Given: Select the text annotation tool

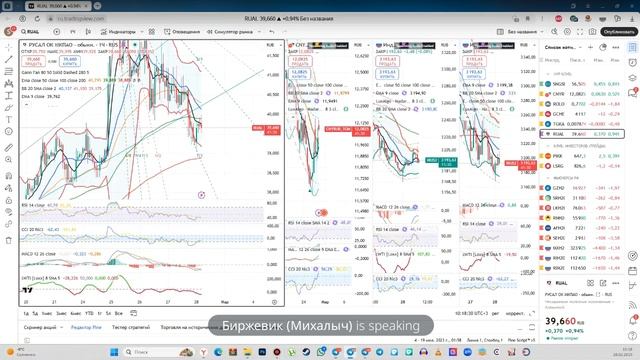Looking at the screenshot, I should (9, 120).
